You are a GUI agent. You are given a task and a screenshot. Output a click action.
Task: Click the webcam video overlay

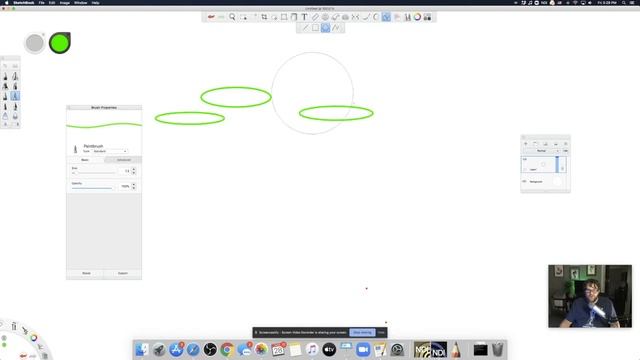coord(590,296)
